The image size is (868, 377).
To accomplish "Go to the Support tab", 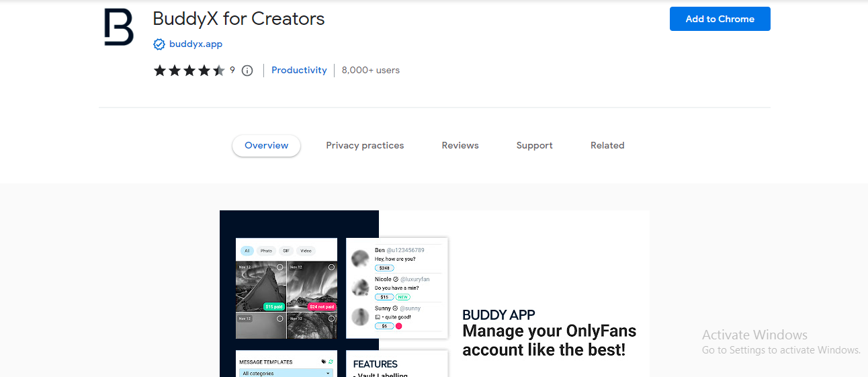I will (534, 145).
